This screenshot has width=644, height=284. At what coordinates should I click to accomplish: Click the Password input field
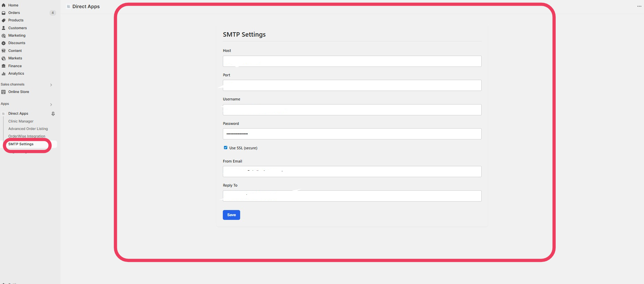[x=352, y=134]
